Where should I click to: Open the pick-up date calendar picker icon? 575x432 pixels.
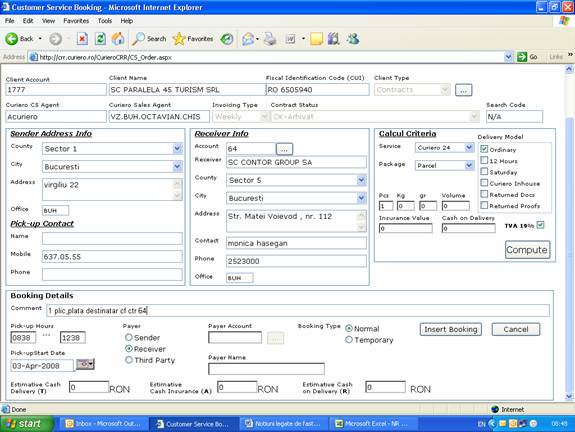coord(85,364)
